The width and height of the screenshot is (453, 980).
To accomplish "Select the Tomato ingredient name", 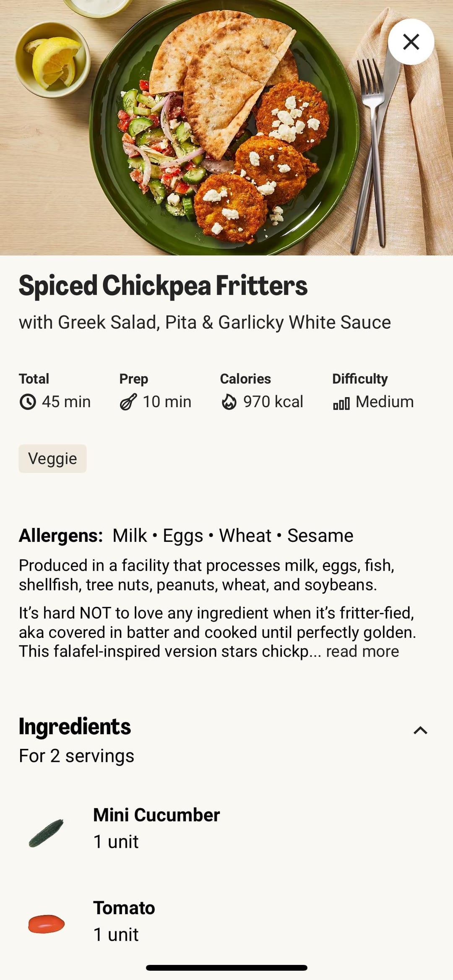I will 124,908.
